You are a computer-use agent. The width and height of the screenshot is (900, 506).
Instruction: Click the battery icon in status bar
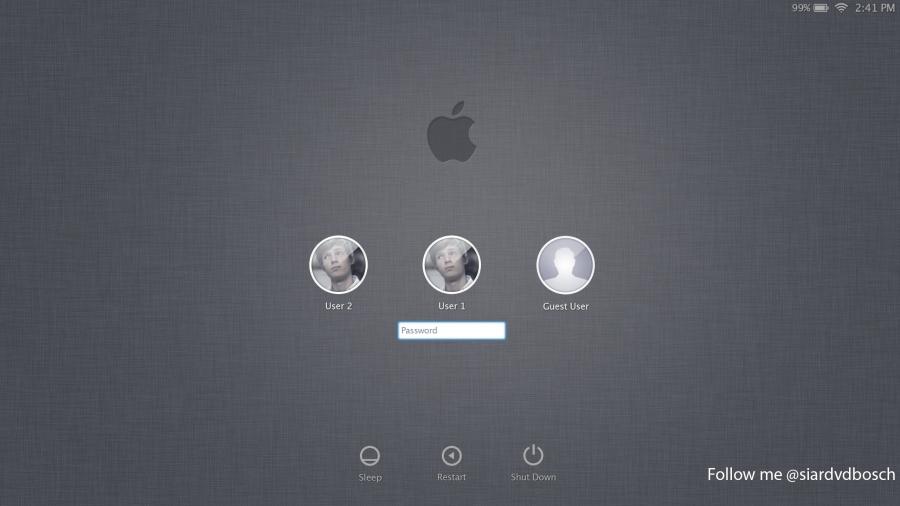point(821,8)
